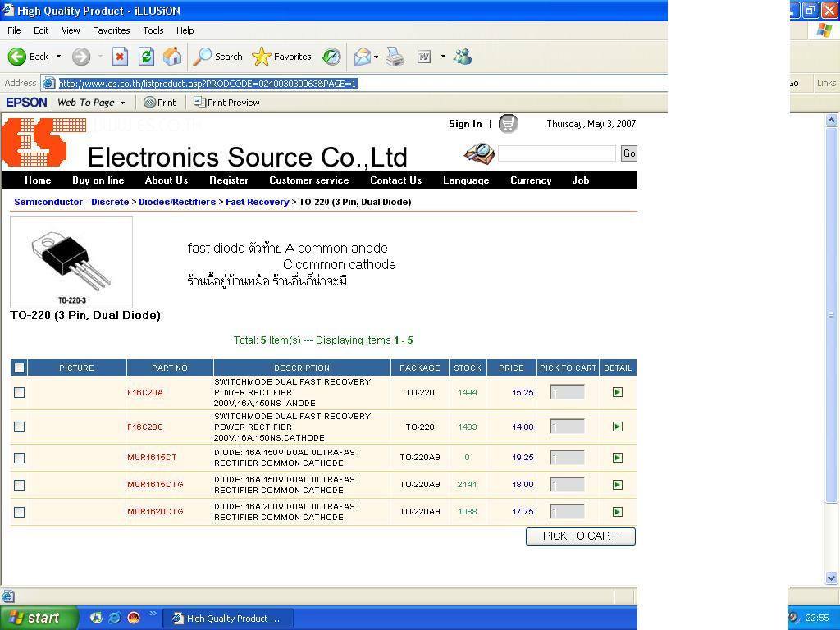Open the File menu

click(14, 30)
